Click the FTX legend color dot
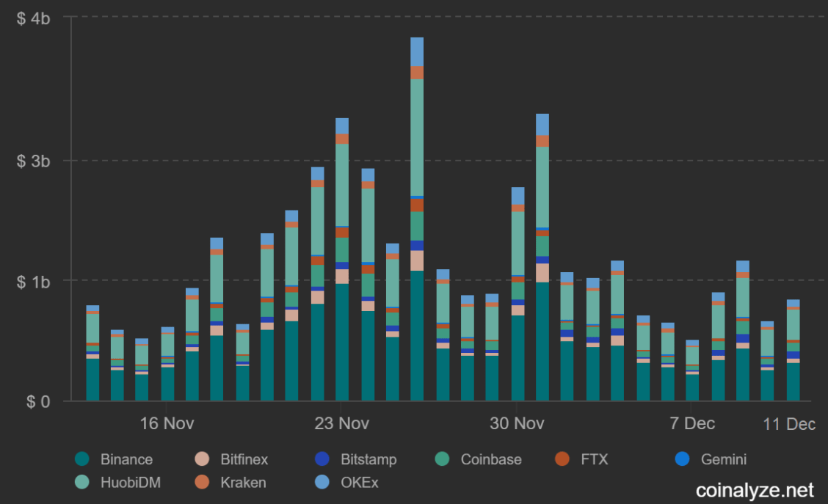828x504 pixels. click(x=562, y=459)
